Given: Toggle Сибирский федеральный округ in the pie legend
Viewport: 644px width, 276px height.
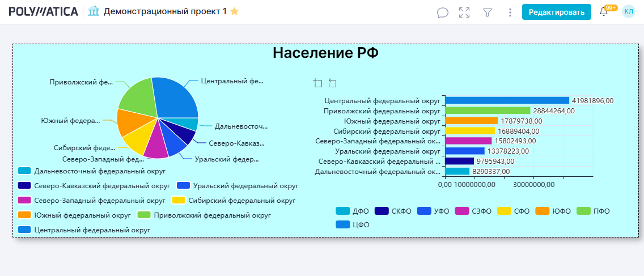Looking at the screenshot, I should point(234,201).
